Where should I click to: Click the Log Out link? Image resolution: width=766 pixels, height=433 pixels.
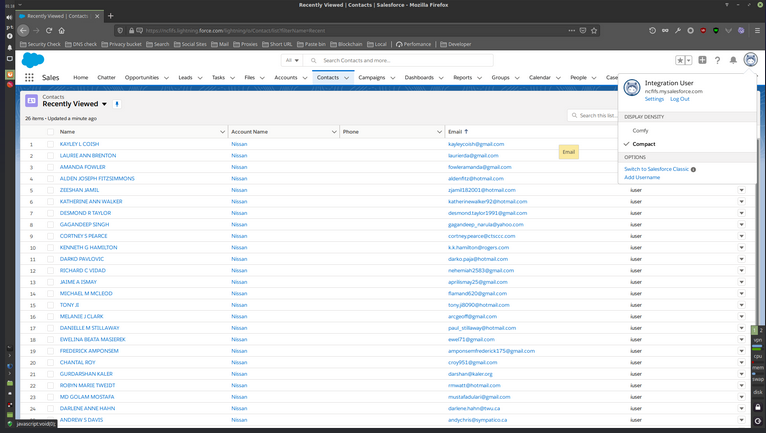680,99
